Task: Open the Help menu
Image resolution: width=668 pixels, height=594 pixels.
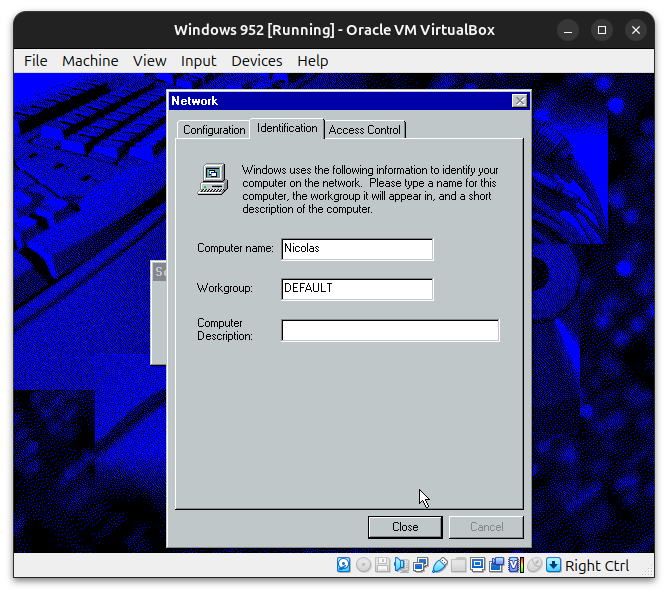Action: tap(313, 61)
